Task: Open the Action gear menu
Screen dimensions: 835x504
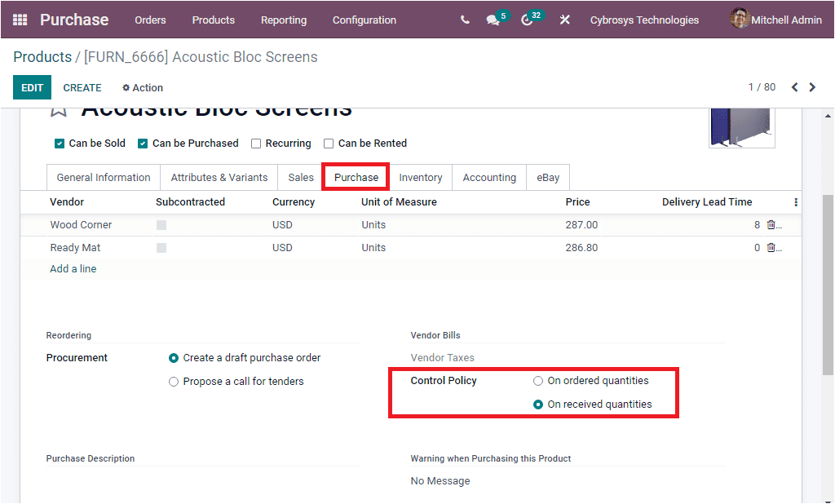Action: (142, 87)
